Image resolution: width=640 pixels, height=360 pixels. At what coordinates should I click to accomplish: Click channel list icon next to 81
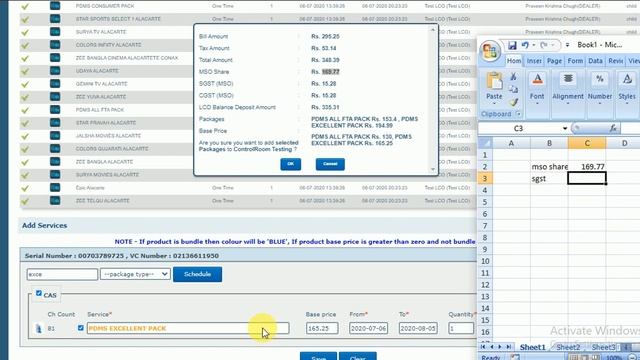(39, 328)
